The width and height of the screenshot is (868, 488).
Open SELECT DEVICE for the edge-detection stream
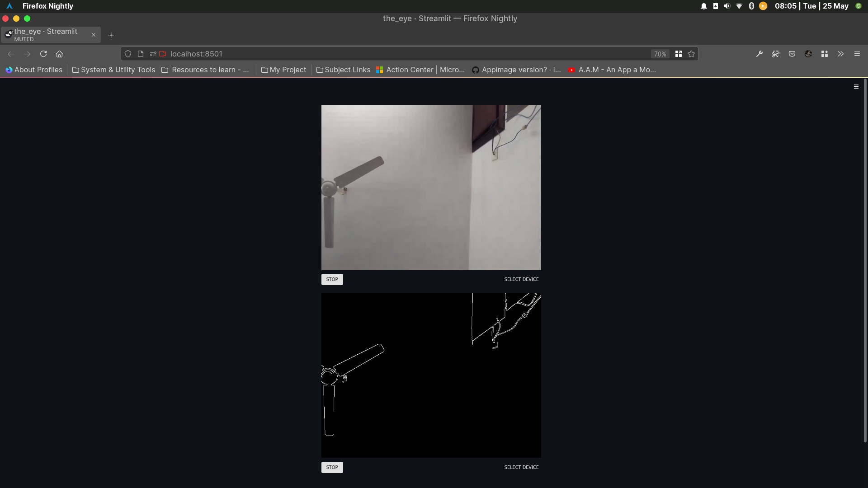pyautogui.click(x=521, y=467)
